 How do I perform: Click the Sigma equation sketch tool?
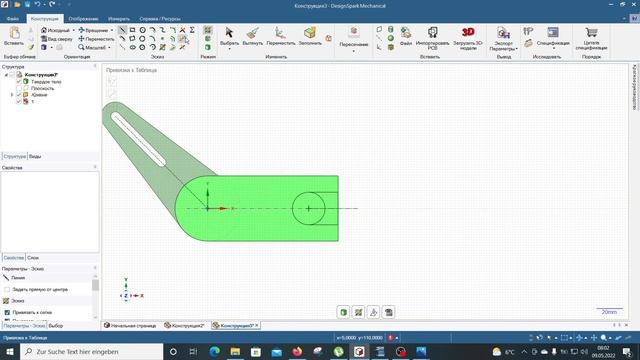(192, 30)
